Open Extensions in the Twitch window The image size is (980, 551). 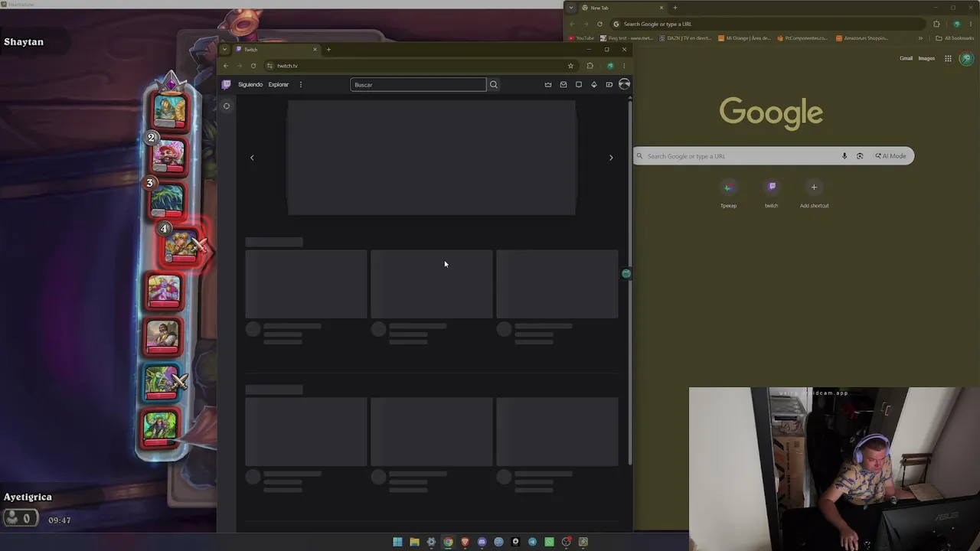pos(590,66)
